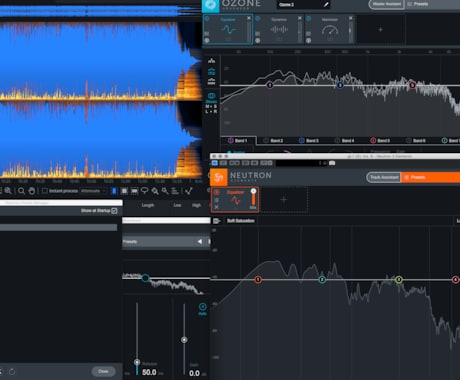Select purple EQ node 1 in Ozone

pyautogui.click(x=270, y=85)
